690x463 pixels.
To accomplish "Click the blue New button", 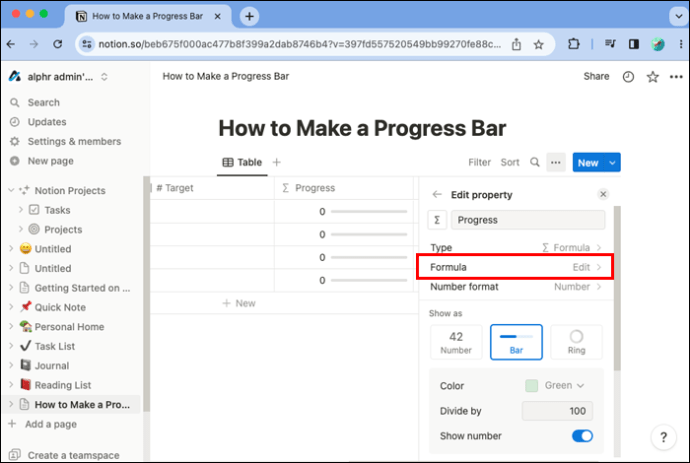I will [588, 163].
